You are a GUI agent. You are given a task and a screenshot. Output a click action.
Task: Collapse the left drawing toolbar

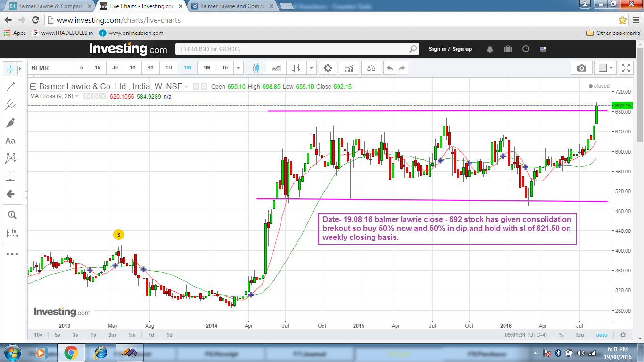[x=26, y=198]
